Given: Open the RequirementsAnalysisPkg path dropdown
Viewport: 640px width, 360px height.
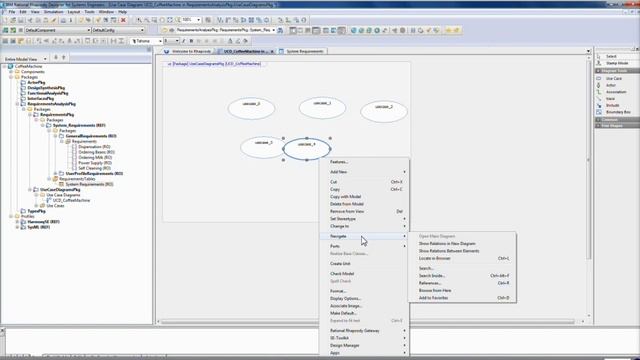Looking at the screenshot, I should coord(273,30).
